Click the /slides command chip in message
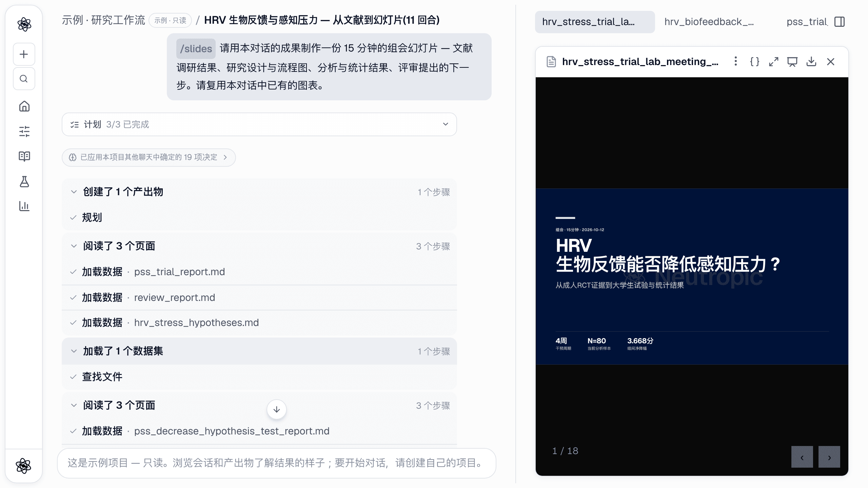868x488 pixels. coord(196,49)
